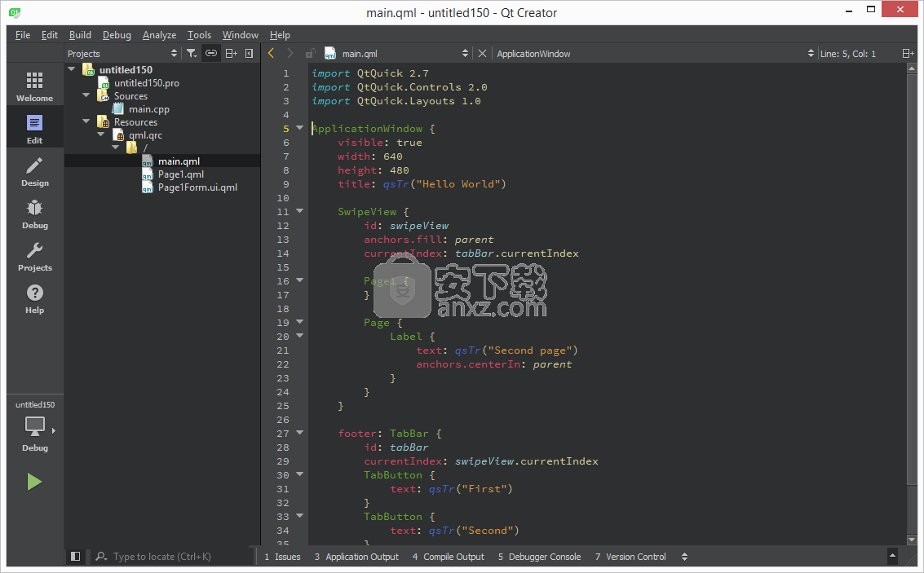Close the Projects side panel
924x573 pixels.
coord(250,54)
